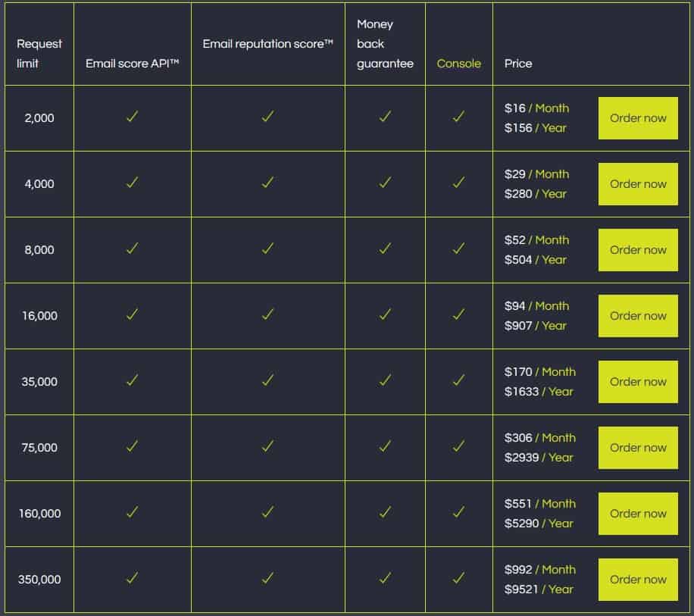Open the Console header link
The height and width of the screenshot is (616, 694).
pos(458,64)
